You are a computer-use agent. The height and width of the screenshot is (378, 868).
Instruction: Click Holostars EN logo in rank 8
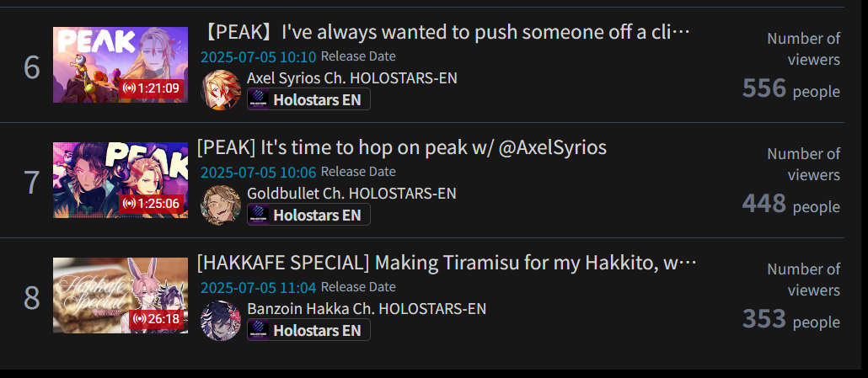259,331
